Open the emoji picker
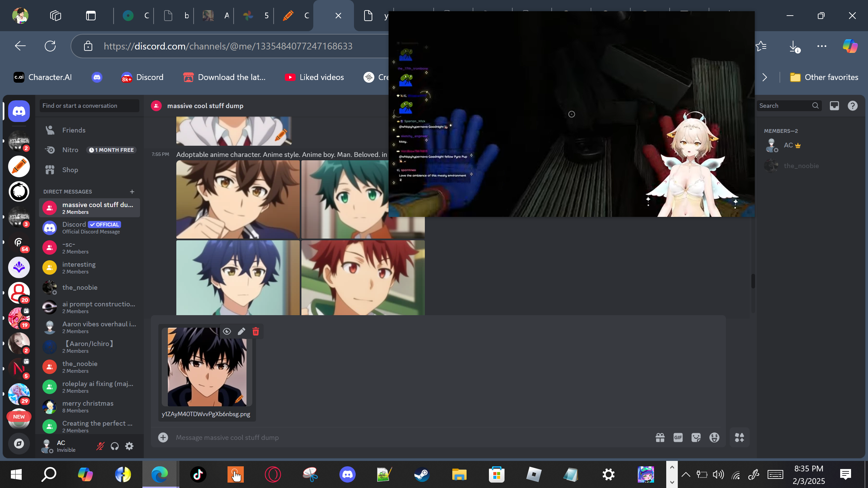The image size is (868, 488). click(714, 438)
